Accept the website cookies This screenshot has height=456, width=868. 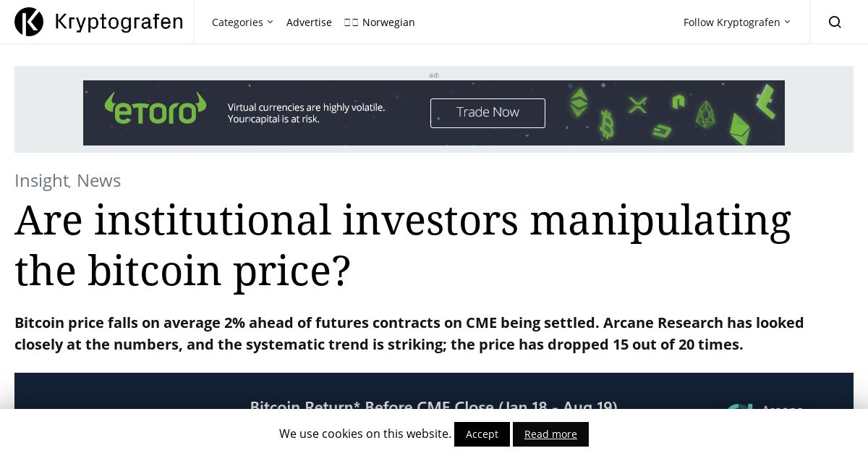[482, 434]
